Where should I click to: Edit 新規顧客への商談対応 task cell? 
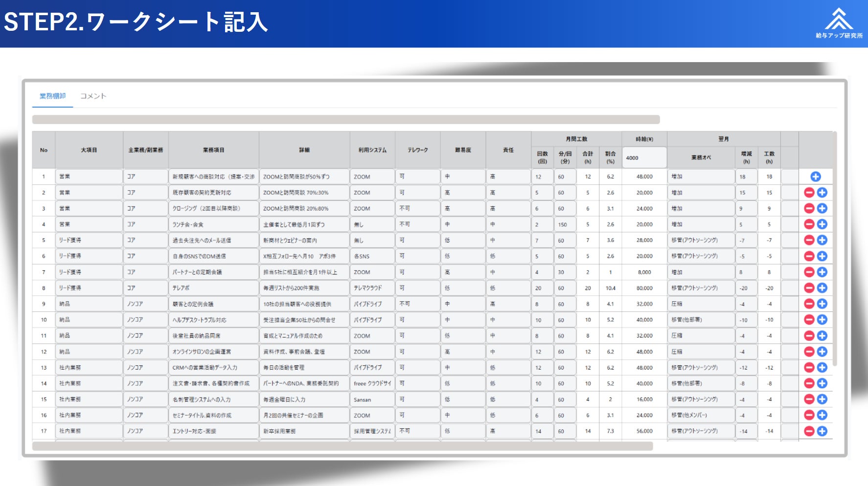coord(213,177)
